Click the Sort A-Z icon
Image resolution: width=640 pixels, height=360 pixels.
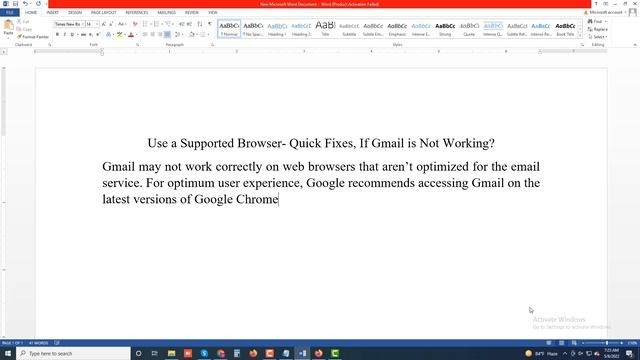pos(200,24)
